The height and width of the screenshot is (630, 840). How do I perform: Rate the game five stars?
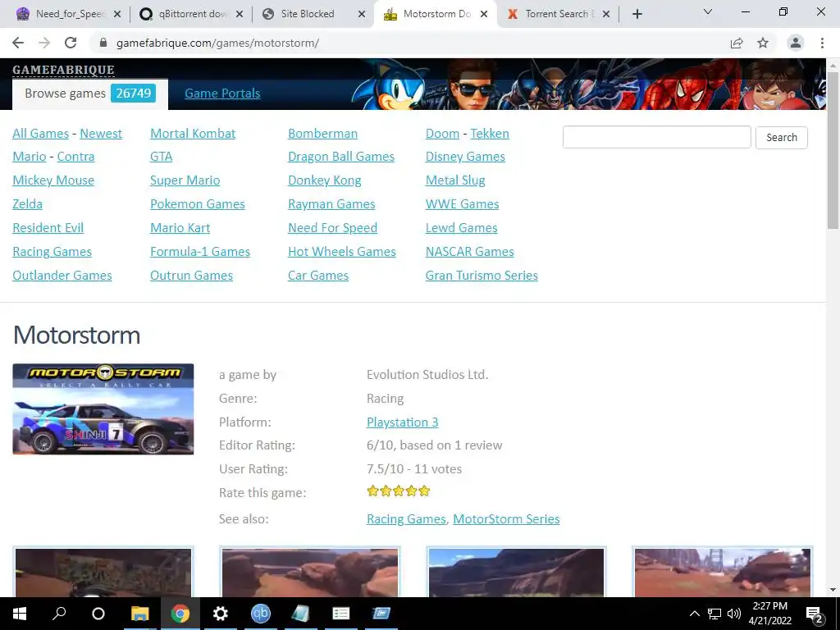pos(424,491)
